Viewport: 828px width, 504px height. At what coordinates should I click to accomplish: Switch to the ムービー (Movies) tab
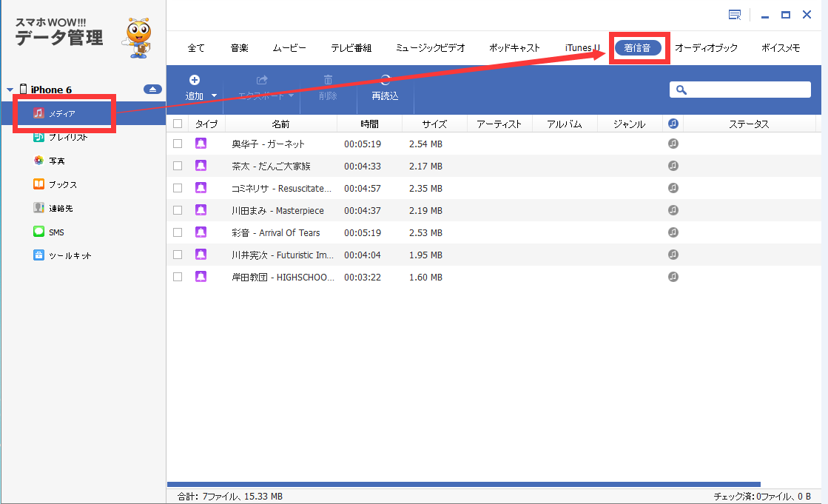coord(289,47)
